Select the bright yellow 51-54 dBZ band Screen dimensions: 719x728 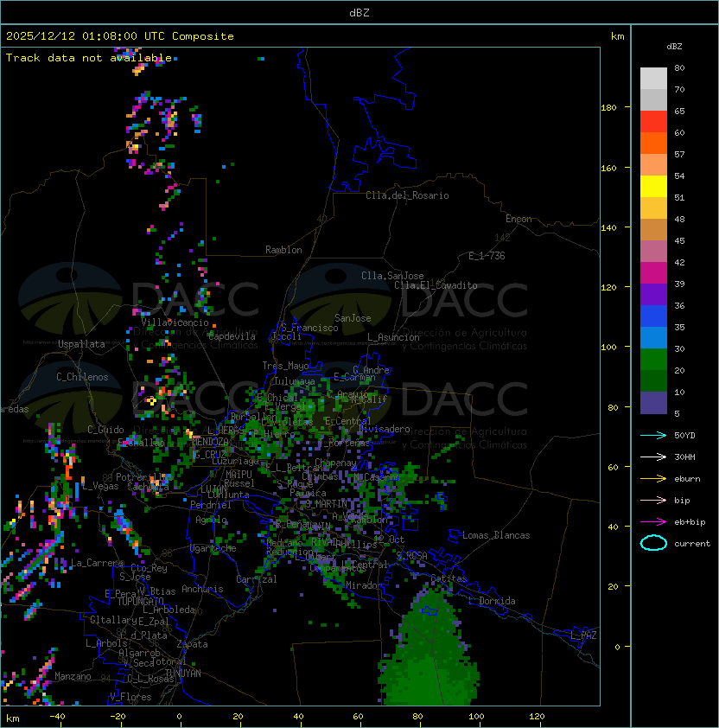[x=653, y=187]
